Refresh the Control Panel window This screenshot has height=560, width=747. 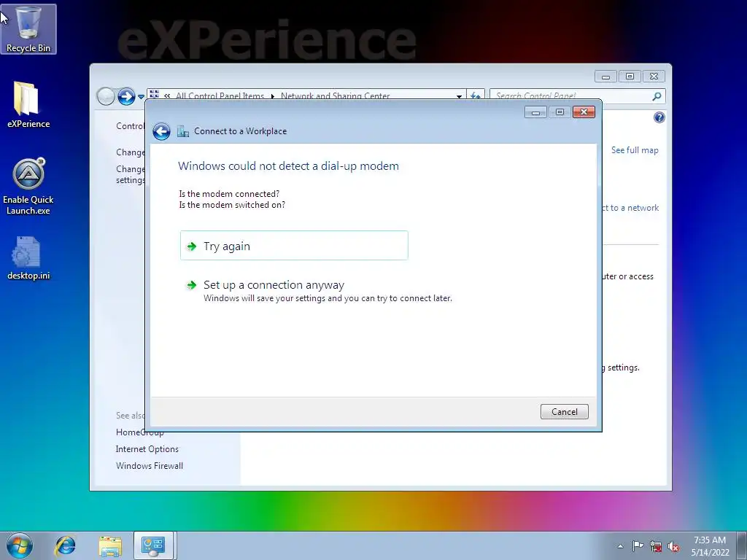pyautogui.click(x=476, y=96)
